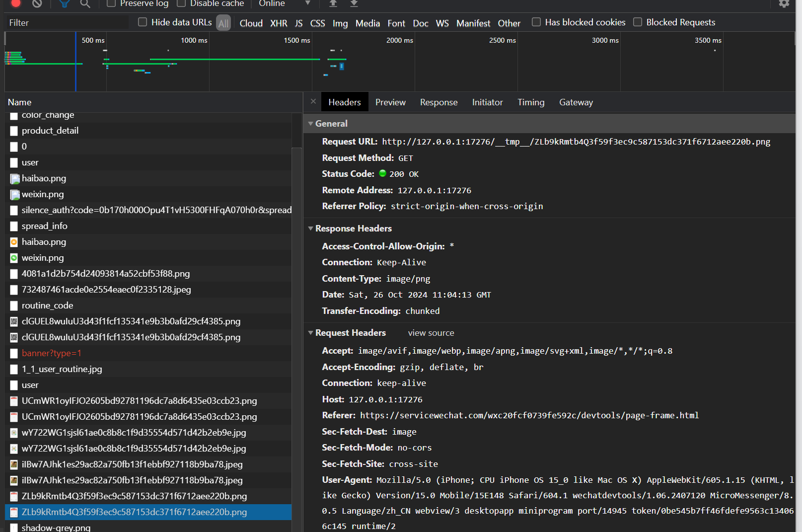
Task: Click the icon beside 1_1_user_routine.jpg
Action: tap(14, 369)
